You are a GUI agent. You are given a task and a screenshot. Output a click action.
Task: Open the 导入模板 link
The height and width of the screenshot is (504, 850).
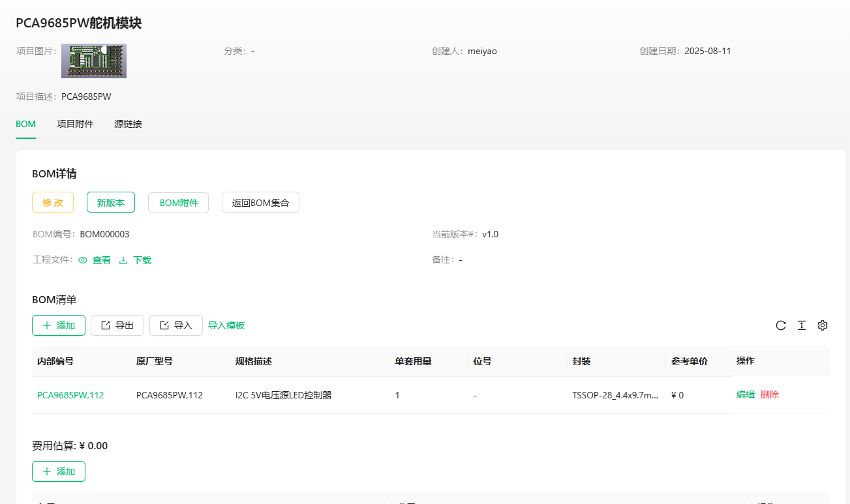[226, 325]
